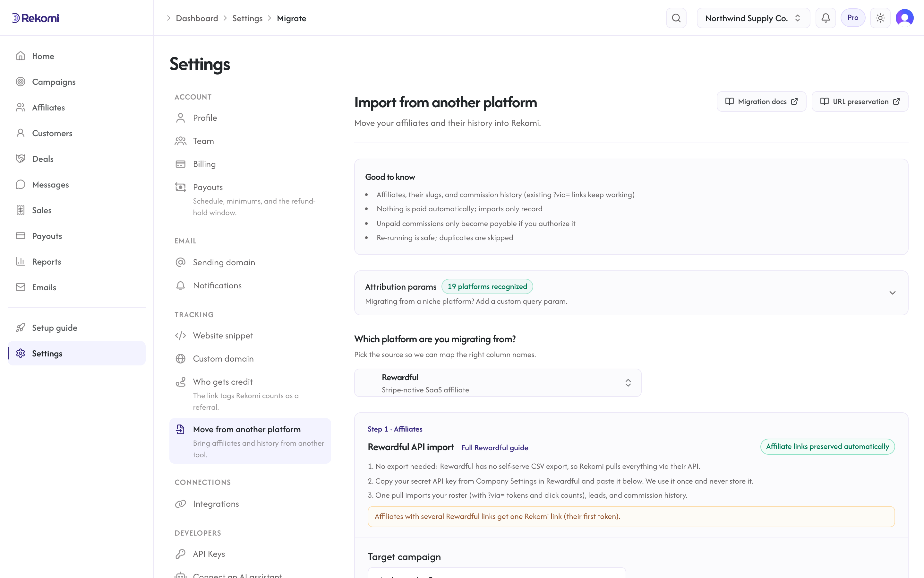Viewport: 924px width, 578px height.
Task: Open URL preservation external link
Action: [860, 101]
